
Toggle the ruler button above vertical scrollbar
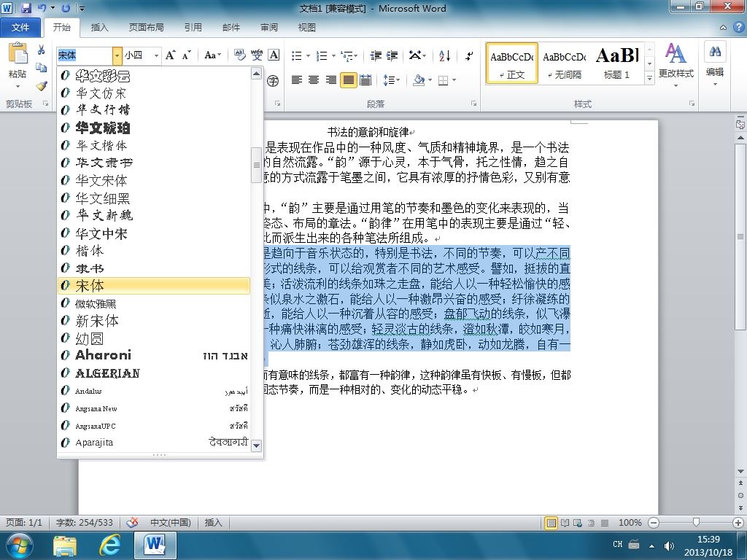(x=740, y=124)
